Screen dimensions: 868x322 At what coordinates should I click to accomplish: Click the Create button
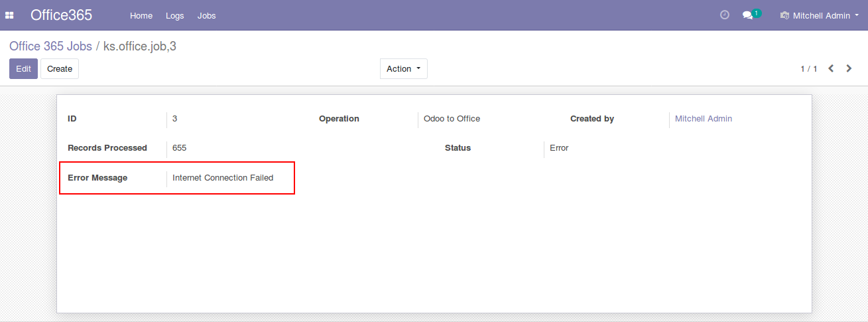pos(60,68)
